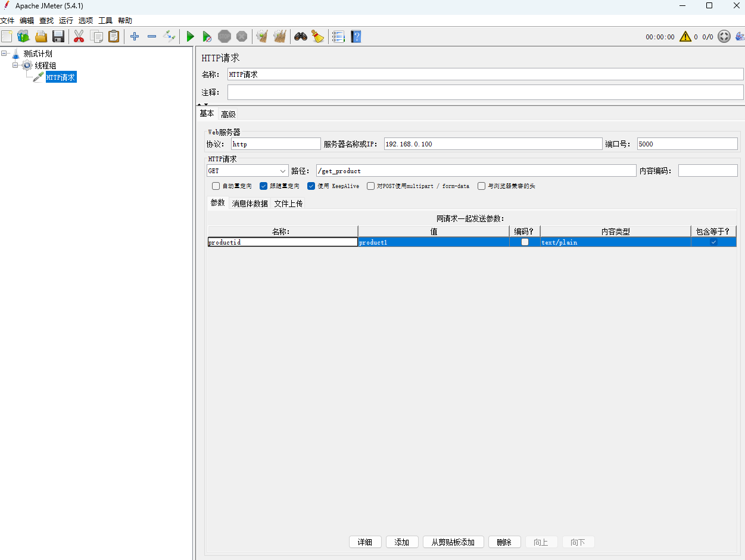Open the Templates icon in toolbar
Viewport: 745px width, 560px height.
(x=23, y=37)
